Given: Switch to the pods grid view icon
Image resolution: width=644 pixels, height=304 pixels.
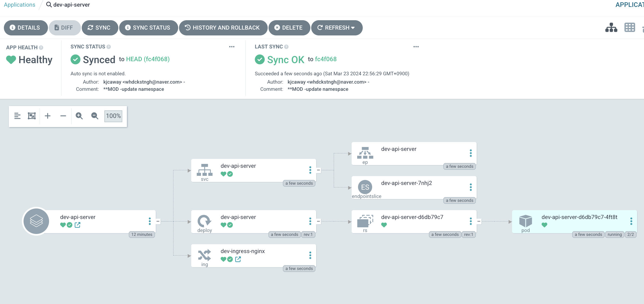Looking at the screenshot, I should coord(630,28).
